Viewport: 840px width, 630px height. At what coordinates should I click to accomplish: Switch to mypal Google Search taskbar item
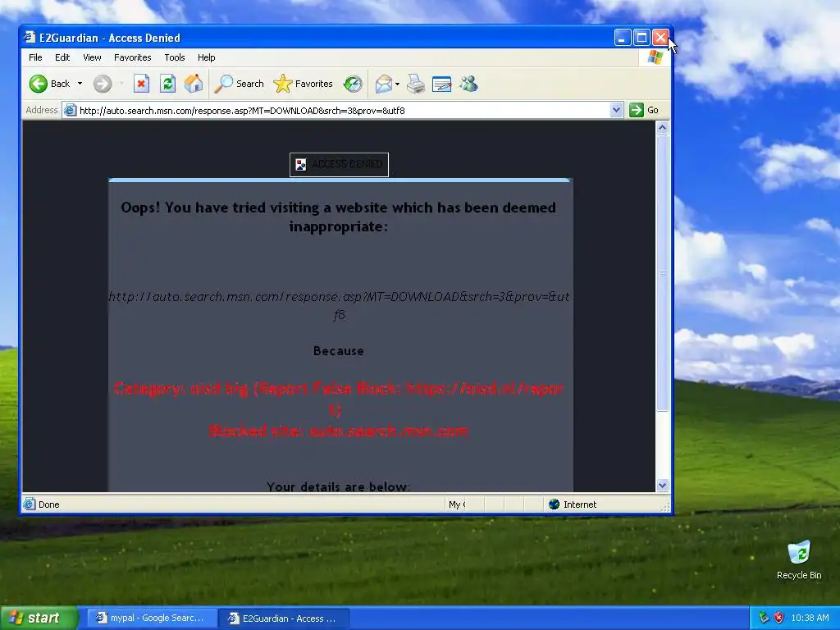(152, 619)
